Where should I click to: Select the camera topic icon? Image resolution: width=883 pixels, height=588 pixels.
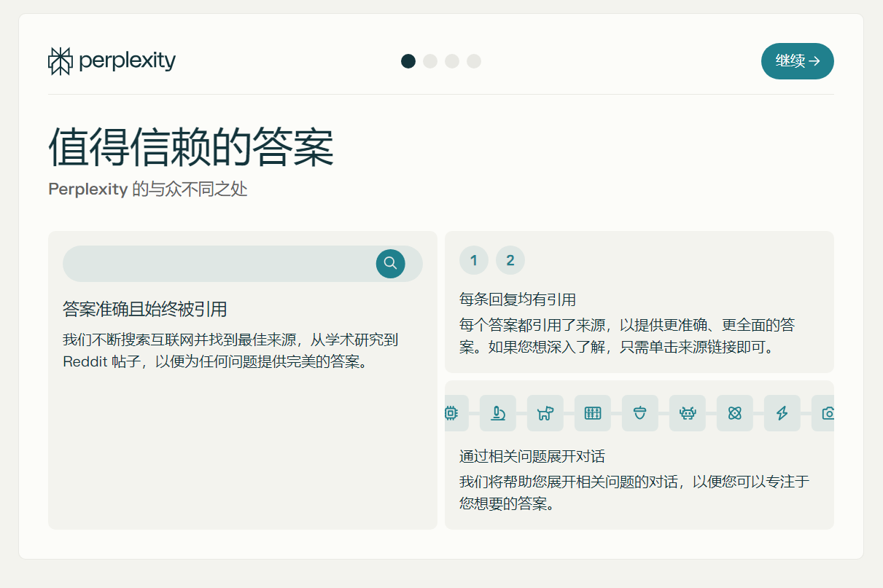[x=827, y=413]
